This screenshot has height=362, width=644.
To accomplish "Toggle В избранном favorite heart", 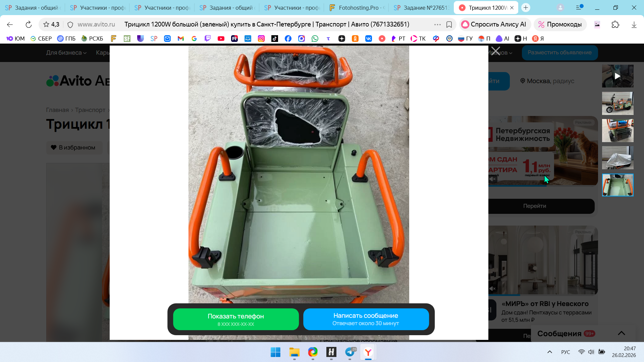I will click(x=73, y=147).
